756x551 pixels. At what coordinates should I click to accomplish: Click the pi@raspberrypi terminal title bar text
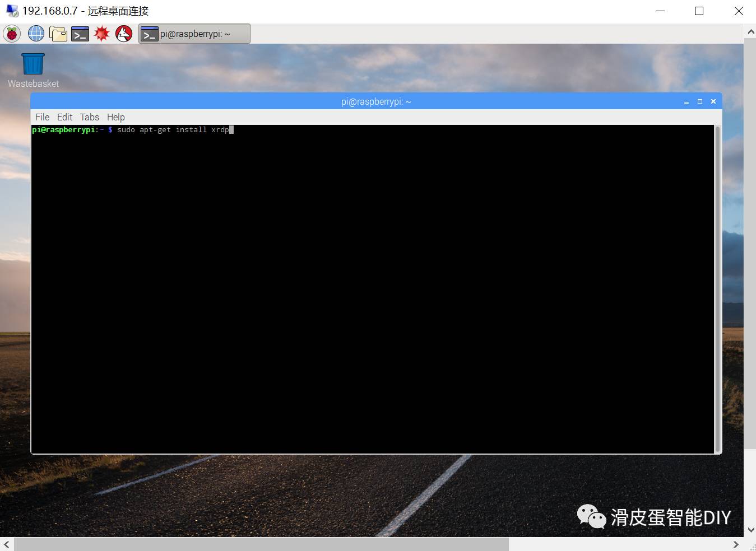click(376, 102)
